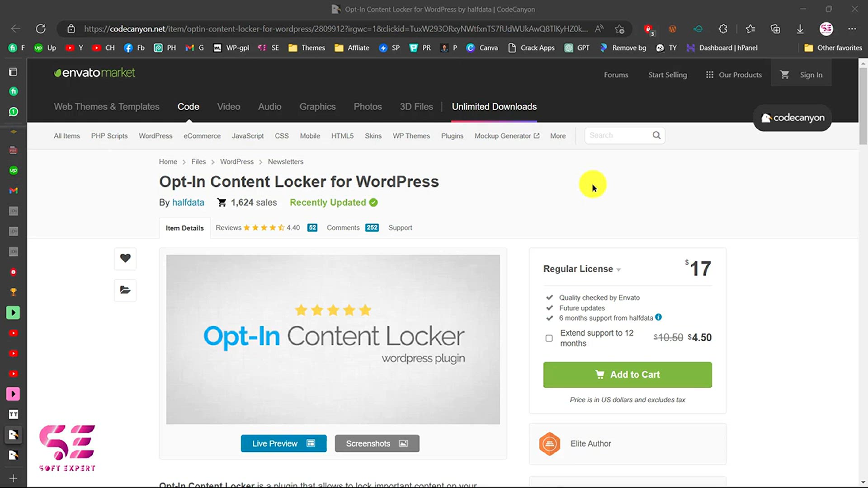The width and height of the screenshot is (868, 488).
Task: Open the JavaScript category link
Action: coord(248,136)
